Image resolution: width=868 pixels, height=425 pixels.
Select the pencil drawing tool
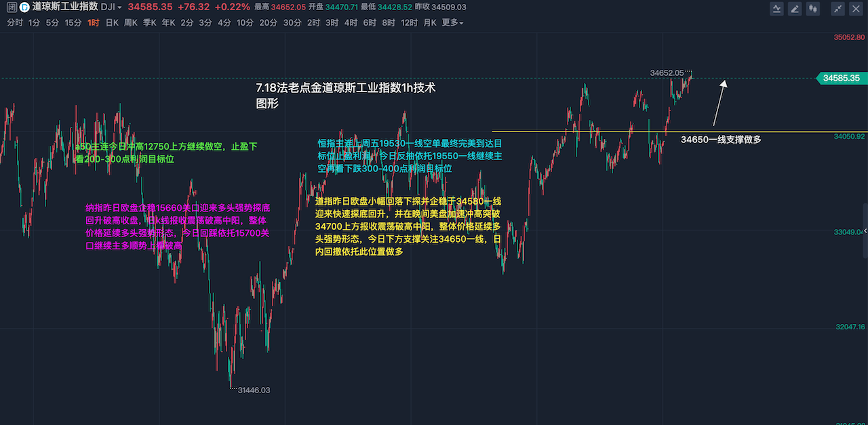(795, 9)
